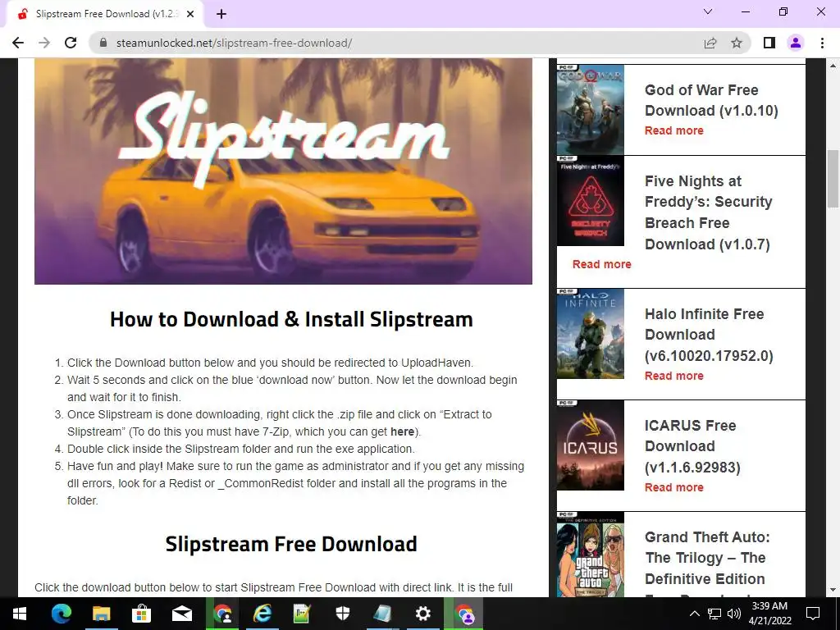Open the taskbar clock and date
The image size is (840, 630).
(769, 614)
